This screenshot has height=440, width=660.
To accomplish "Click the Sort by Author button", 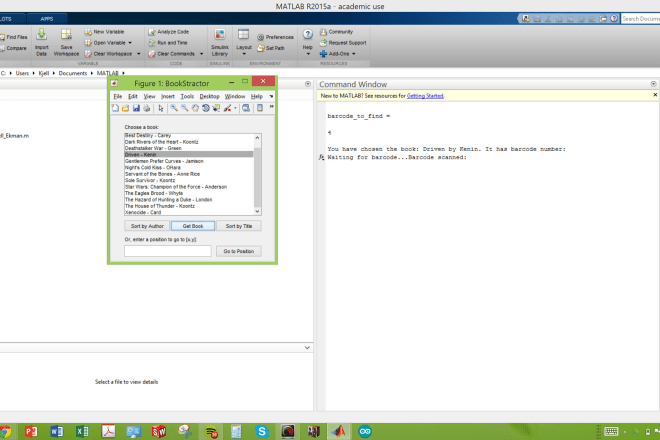I will 147,226.
